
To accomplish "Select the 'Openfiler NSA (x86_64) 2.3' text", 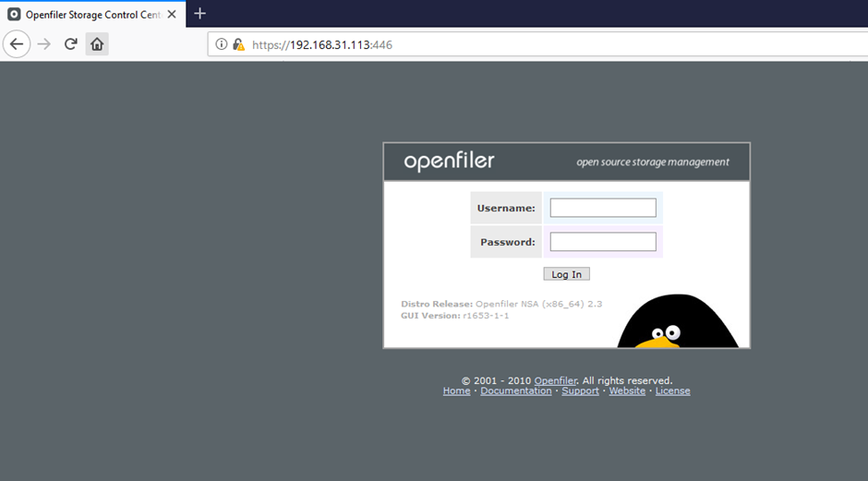I will (x=538, y=304).
